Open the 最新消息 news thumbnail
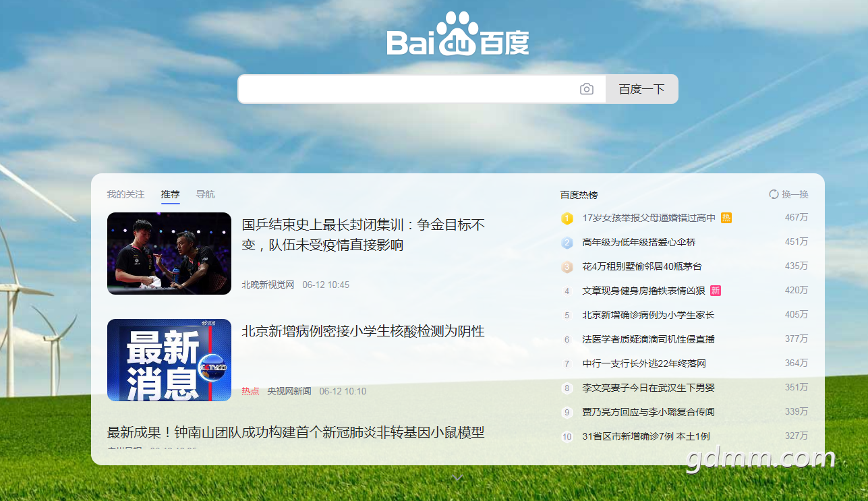Screen dimensions: 868x501 (x=169, y=360)
